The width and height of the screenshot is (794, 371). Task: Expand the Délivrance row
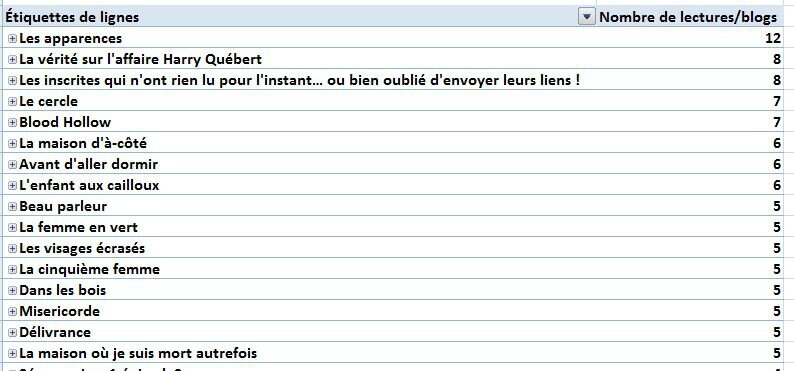13,333
